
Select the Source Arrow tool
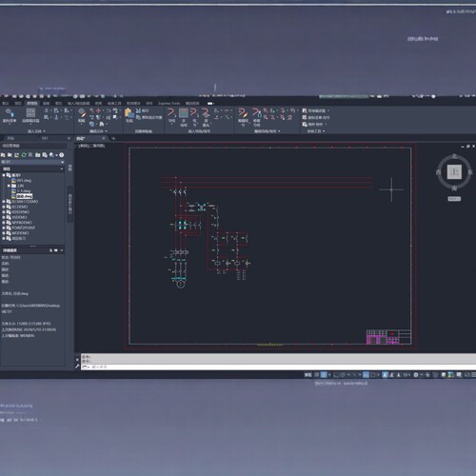tap(206, 117)
